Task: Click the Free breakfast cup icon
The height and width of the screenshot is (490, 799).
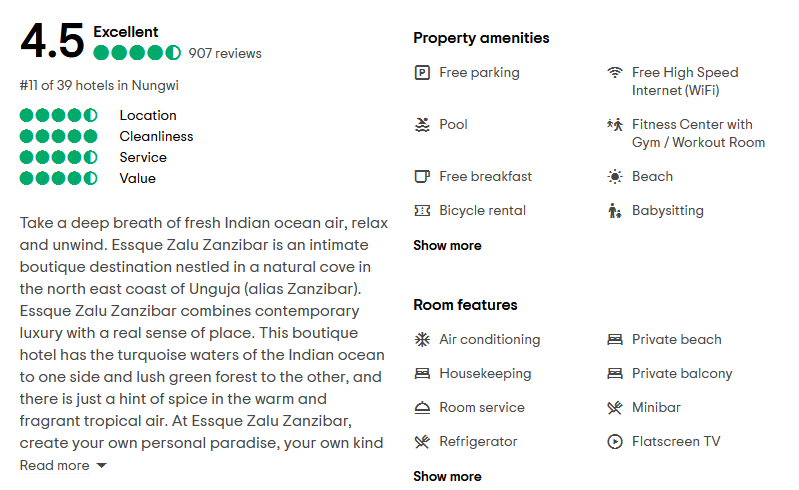Action: pyautogui.click(x=422, y=177)
